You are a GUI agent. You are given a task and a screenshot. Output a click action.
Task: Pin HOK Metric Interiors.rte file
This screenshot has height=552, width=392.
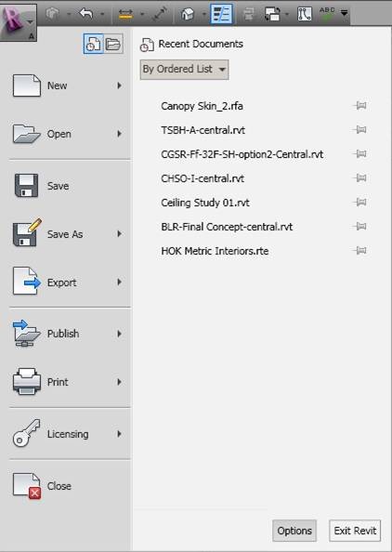pyautogui.click(x=360, y=250)
